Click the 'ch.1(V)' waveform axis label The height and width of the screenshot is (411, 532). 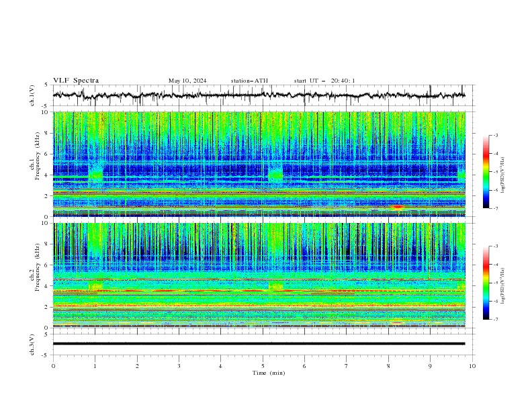pos(32,95)
